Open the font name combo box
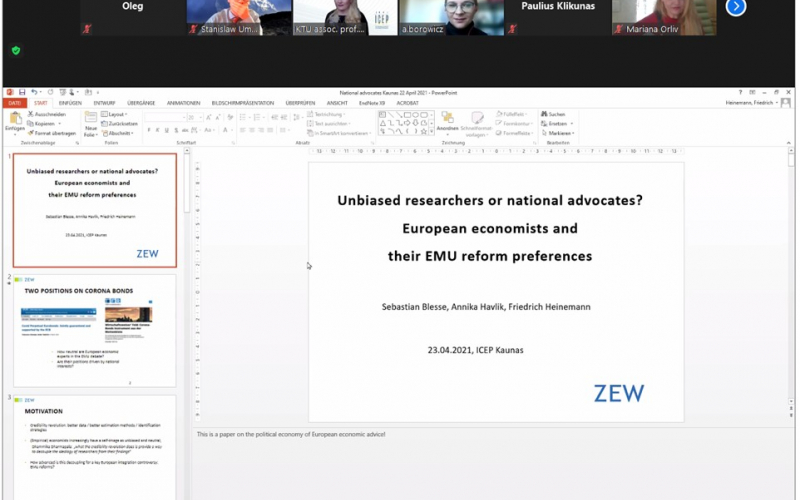 (x=164, y=117)
